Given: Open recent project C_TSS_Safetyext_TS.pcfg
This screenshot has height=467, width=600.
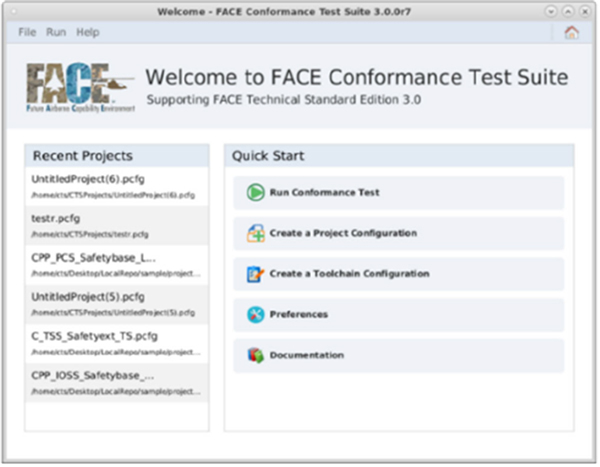Looking at the screenshot, I should click(94, 336).
